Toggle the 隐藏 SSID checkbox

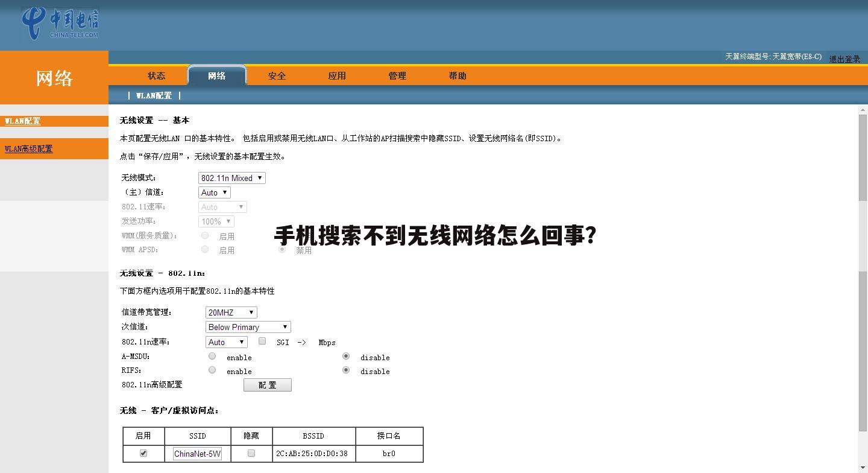coord(251,453)
